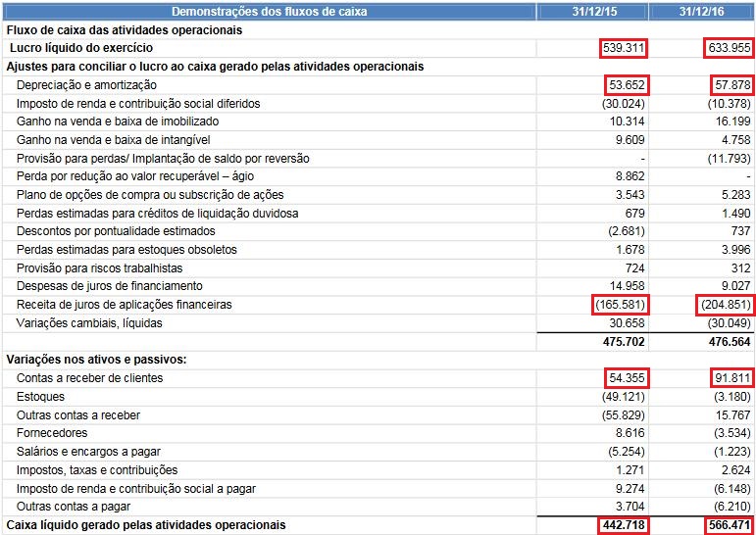Click 'Variações nos ativos e passivos:' heading
This screenshot has height=535, width=756.
[x=96, y=360]
